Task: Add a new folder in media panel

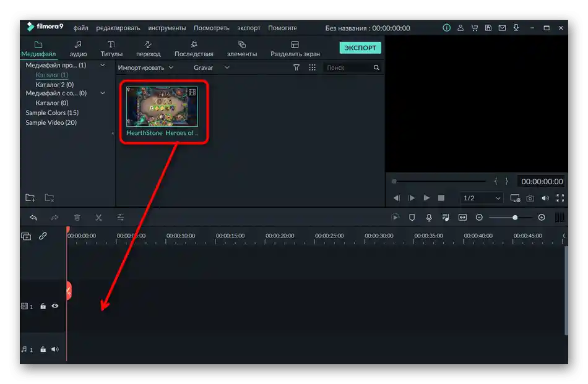Action: tap(30, 197)
